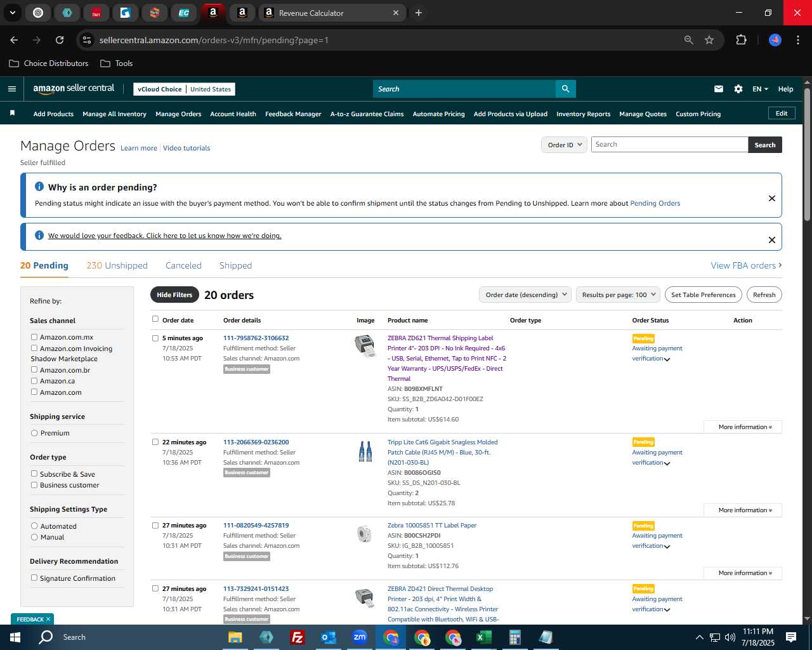812x650 pixels.
Task: Switch to the Shipped tab
Action: 235,265
